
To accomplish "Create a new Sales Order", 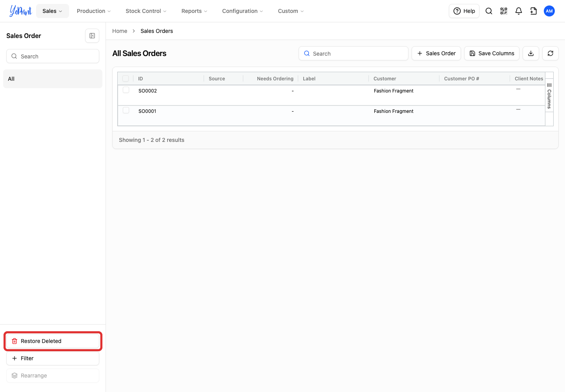I will coord(436,53).
